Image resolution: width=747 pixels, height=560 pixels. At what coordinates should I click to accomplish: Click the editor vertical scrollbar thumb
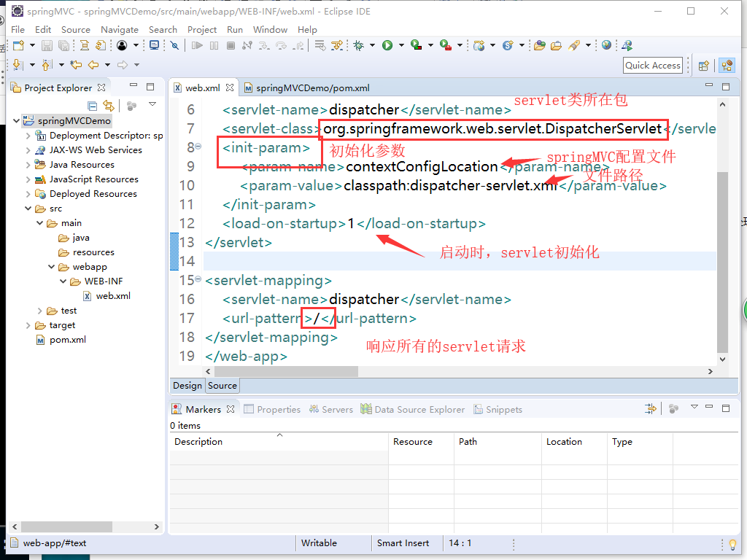(723, 262)
